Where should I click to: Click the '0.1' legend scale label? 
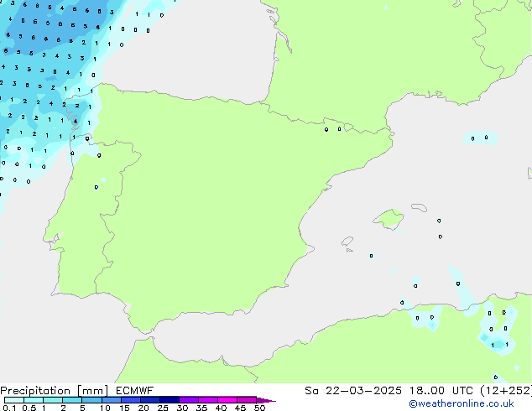coord(9,408)
